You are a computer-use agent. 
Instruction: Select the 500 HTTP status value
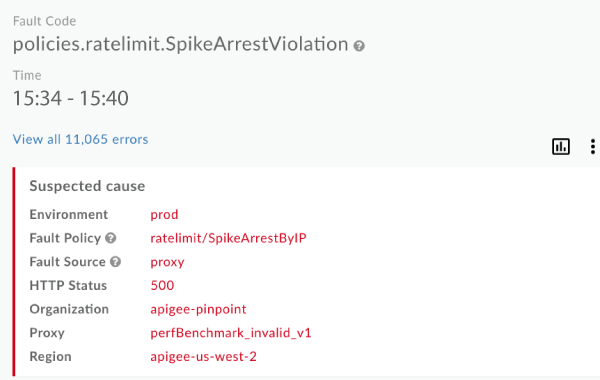[162, 285]
